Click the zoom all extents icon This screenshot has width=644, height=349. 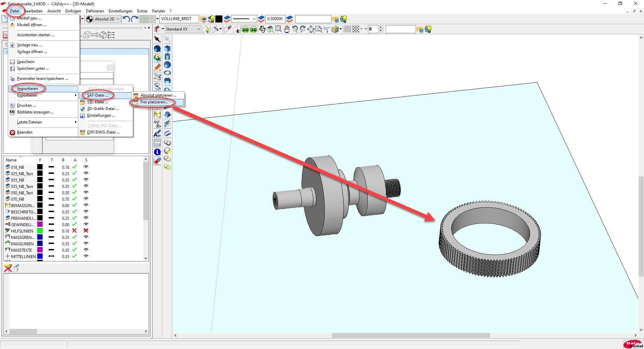311,29
